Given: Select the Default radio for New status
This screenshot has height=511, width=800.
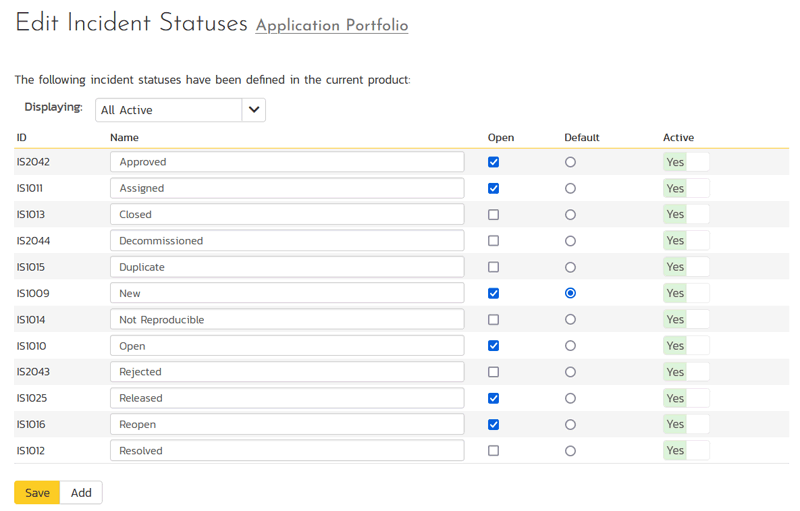Looking at the screenshot, I should 570,294.
